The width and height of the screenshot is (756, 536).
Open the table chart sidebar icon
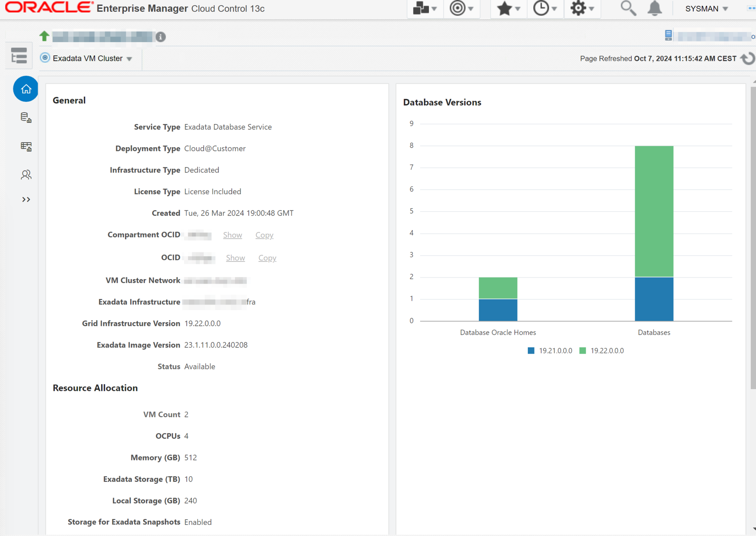click(x=26, y=146)
